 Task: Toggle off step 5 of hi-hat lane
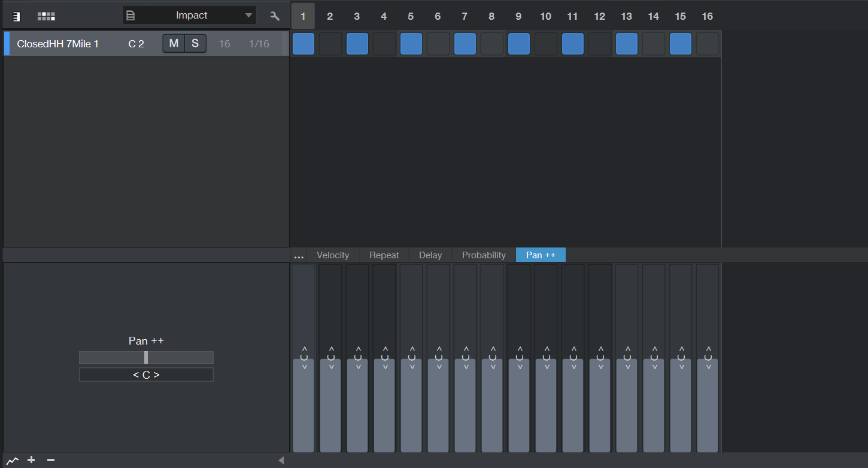coord(411,44)
